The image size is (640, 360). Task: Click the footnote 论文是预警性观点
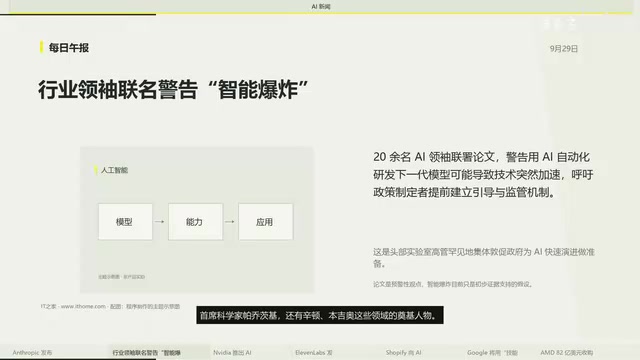click(453, 284)
